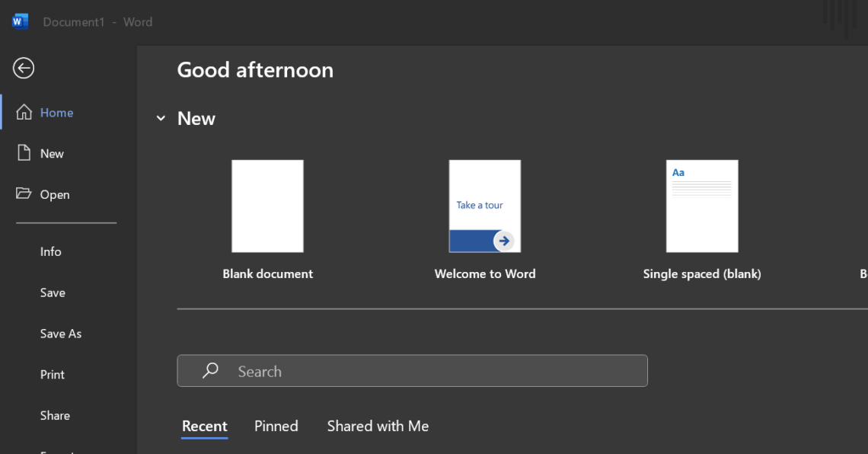Open the Welcome to Word template
This screenshot has height=454, width=868.
(485, 206)
